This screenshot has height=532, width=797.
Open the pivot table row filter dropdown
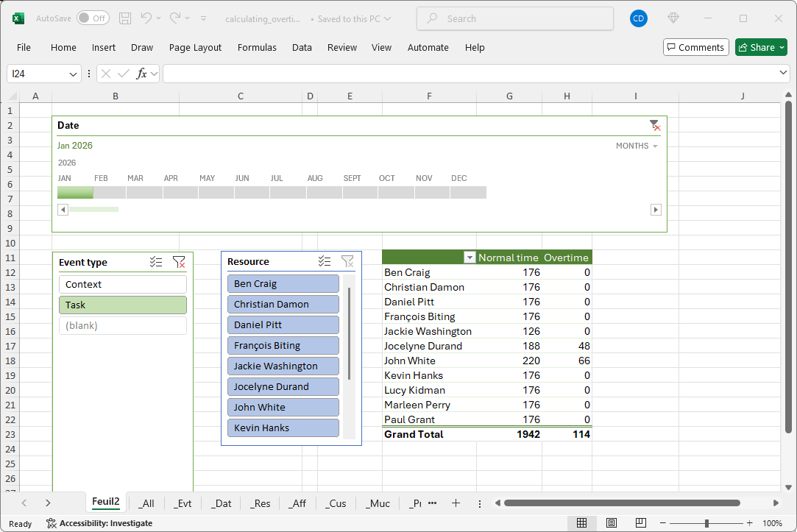tap(470, 258)
